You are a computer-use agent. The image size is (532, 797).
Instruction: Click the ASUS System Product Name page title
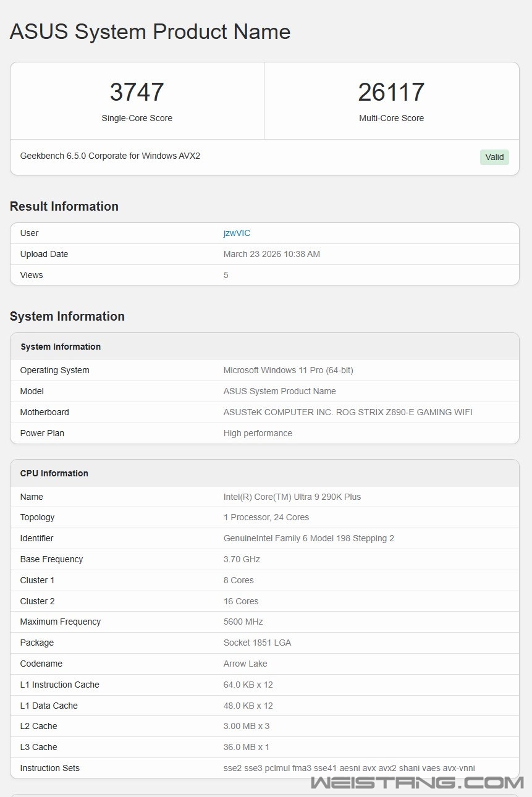coord(150,32)
